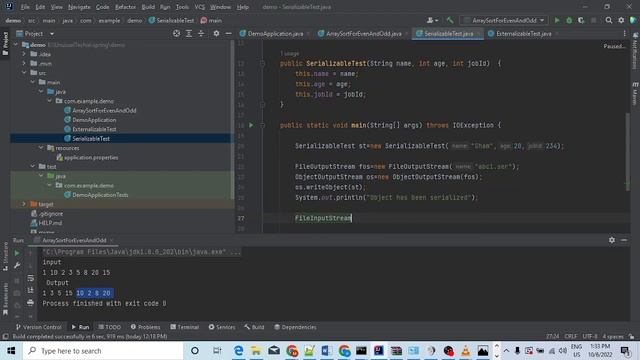Open Project panel options gear

[x=216, y=33]
